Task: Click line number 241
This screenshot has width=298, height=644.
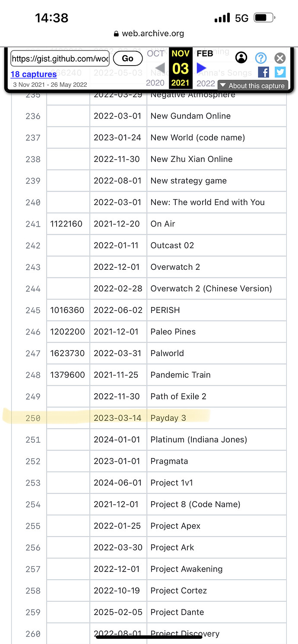Action: [x=33, y=224]
